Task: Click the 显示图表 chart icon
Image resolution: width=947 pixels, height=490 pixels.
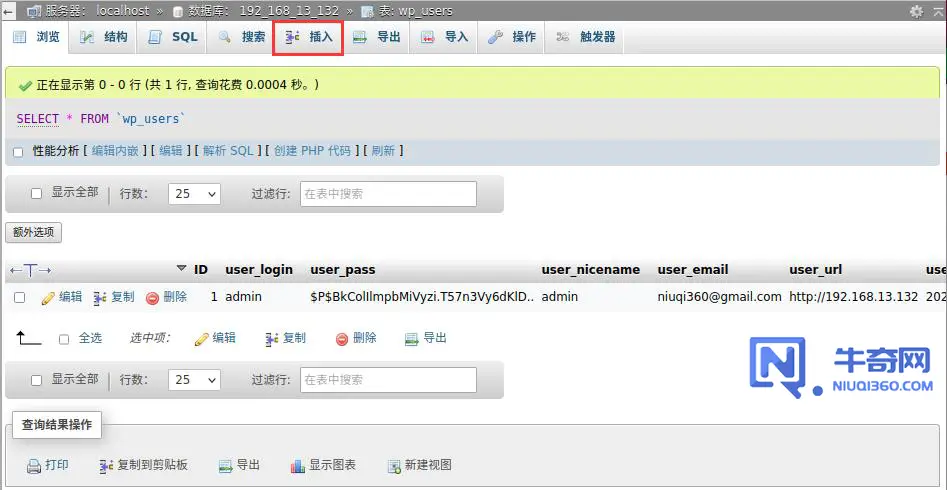Action: tap(298, 466)
